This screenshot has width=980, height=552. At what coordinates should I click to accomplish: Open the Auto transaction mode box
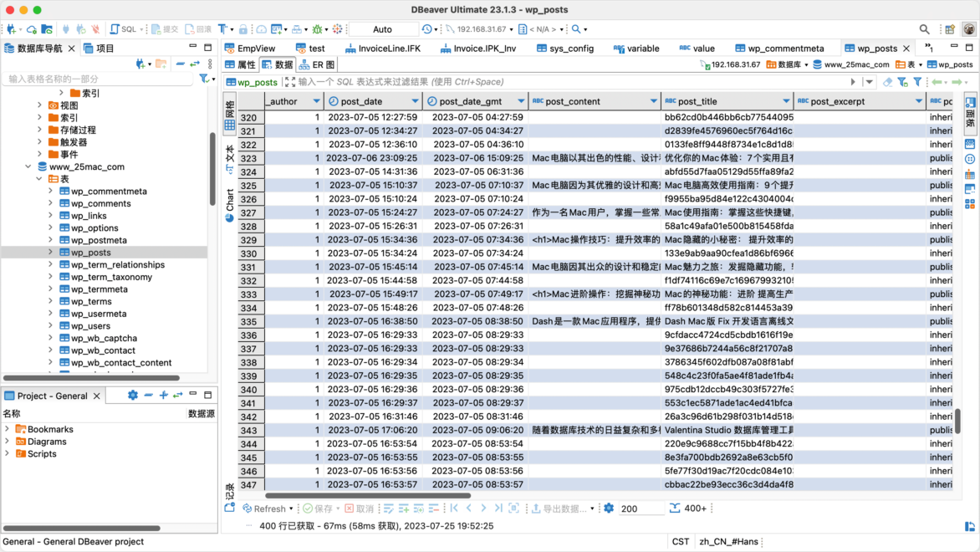click(382, 28)
